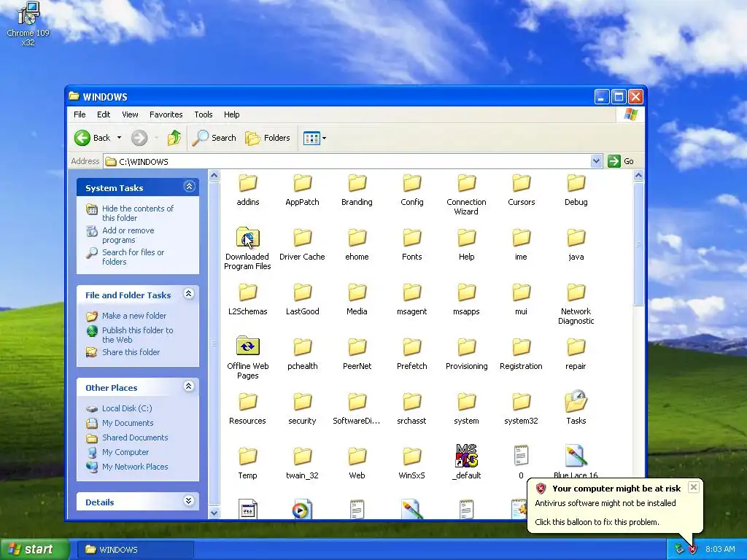The height and width of the screenshot is (560, 747).
Task: Select the system32 folder
Action: click(x=521, y=408)
